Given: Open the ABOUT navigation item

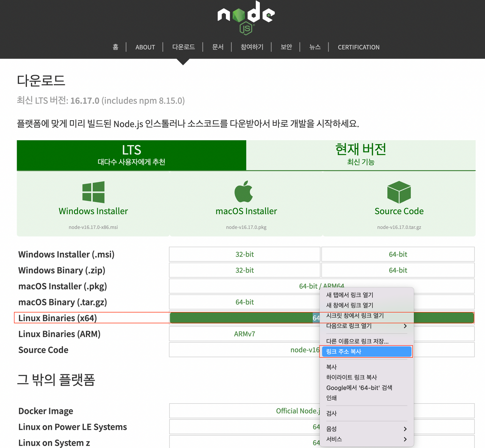Looking at the screenshot, I should coord(145,47).
